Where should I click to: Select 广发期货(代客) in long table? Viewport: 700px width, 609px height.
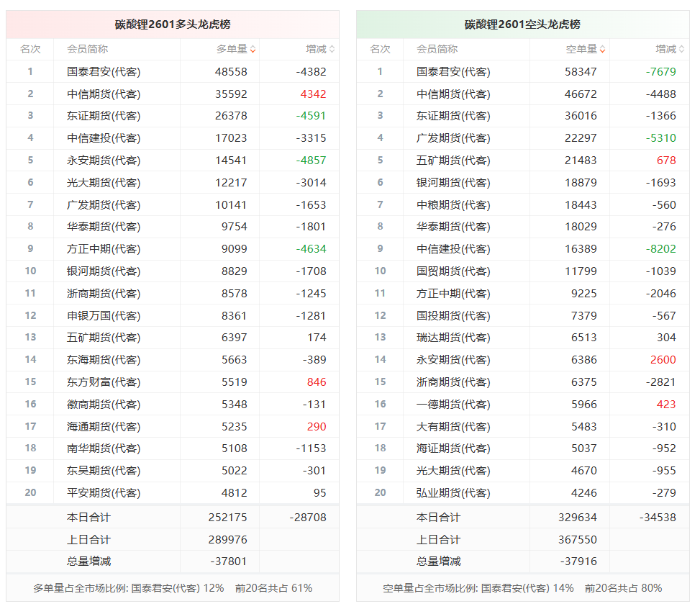point(104,204)
